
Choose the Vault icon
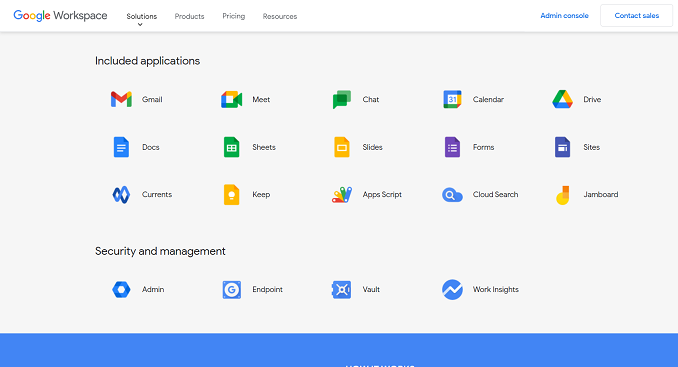(x=342, y=290)
